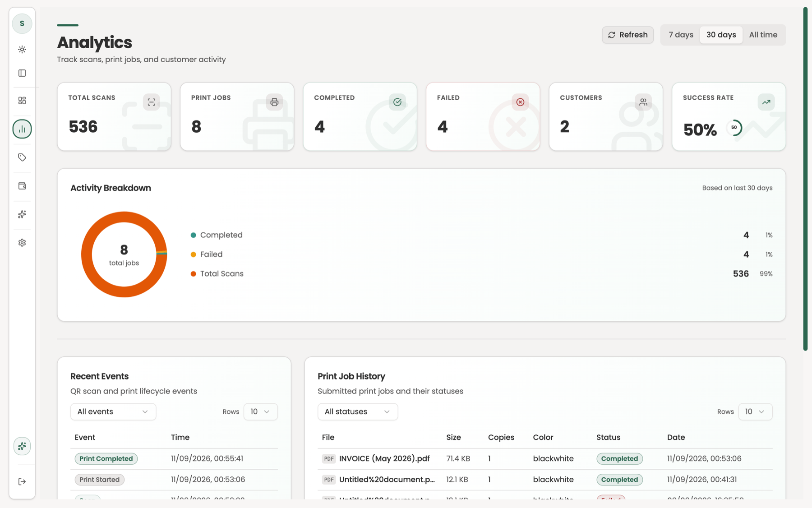
Task: Click the Refresh button
Action: pyautogui.click(x=627, y=35)
